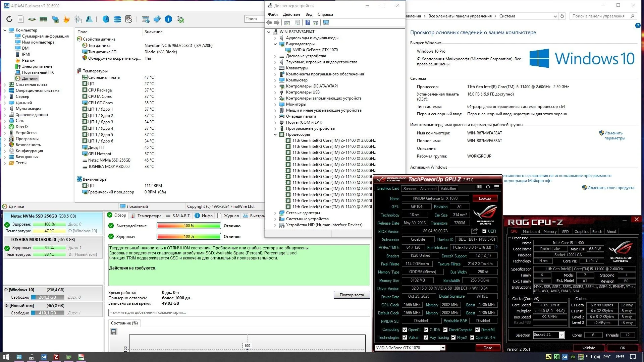644x362 pixels.
Task: Click the Validate button in CPU-Z
Action: point(589,348)
